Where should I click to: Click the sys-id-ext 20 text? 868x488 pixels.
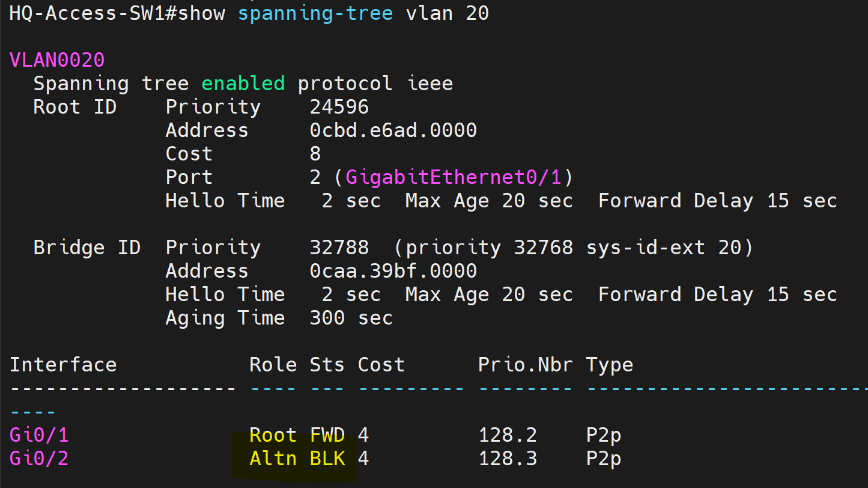[x=664, y=248]
